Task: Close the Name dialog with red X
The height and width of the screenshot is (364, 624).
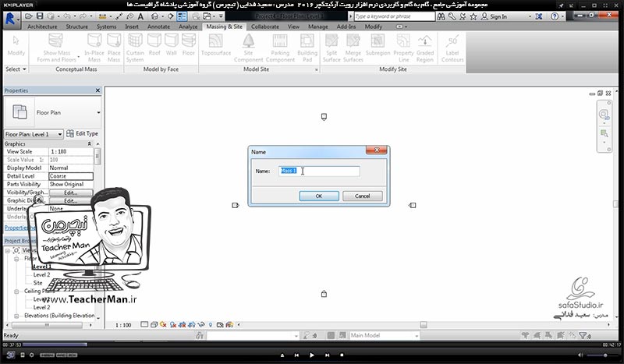Action: (x=377, y=150)
